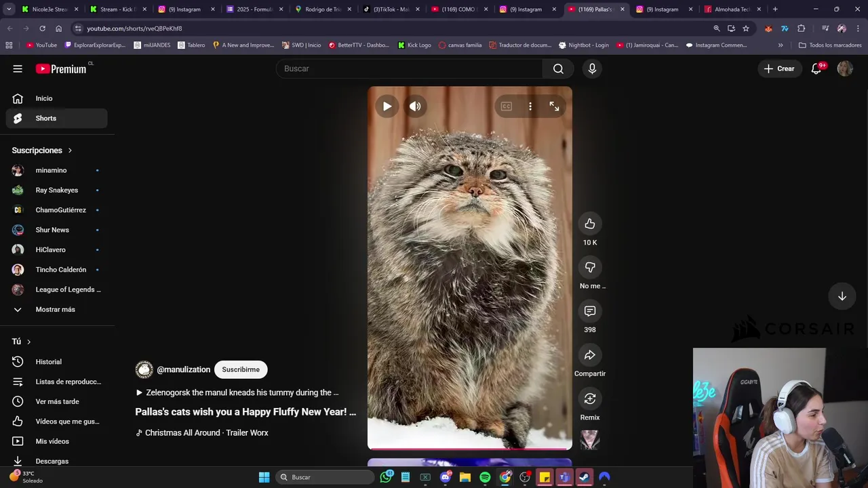Open the Ray Snakeyes subscription
This screenshot has height=488, width=868.
click(x=57, y=190)
